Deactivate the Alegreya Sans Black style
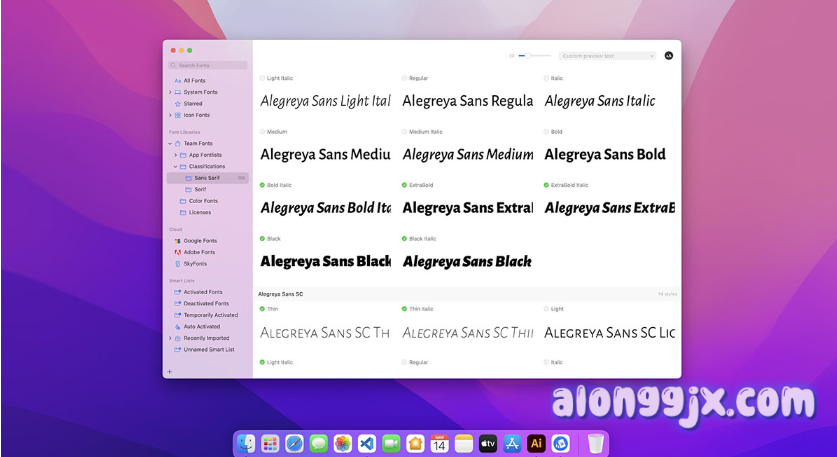Screen dimensions: 837x457 pyautogui.click(x=263, y=239)
